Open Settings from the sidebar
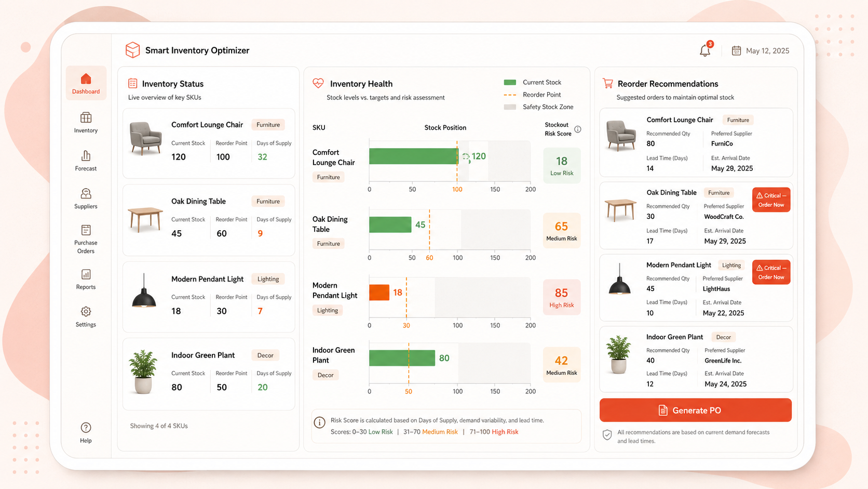 click(x=86, y=316)
